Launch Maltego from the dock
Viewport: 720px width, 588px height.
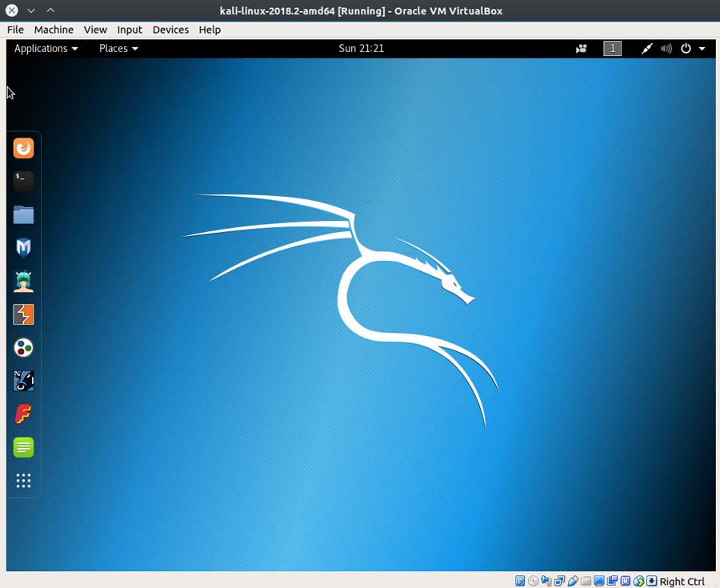click(23, 348)
